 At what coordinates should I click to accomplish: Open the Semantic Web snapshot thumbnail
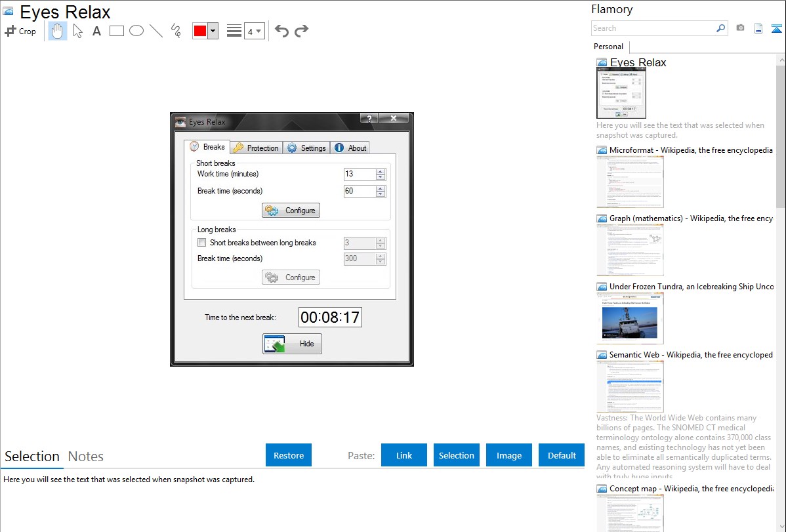(x=630, y=386)
